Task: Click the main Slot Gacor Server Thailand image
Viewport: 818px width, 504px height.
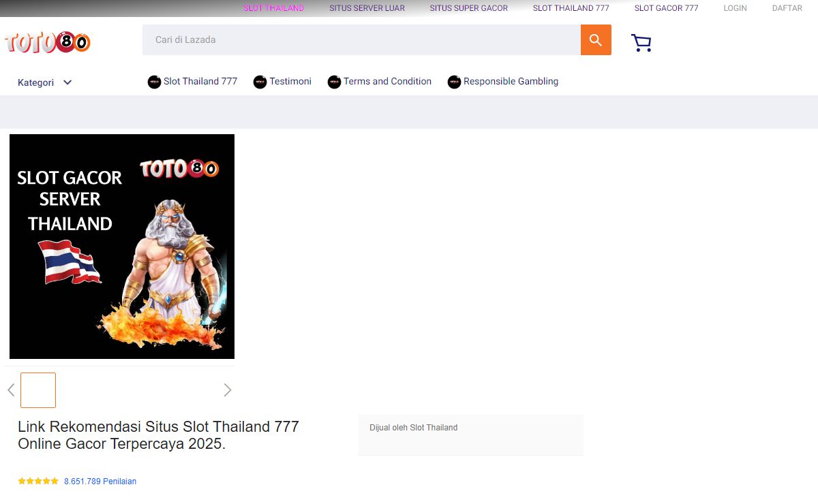Action: pos(122,247)
